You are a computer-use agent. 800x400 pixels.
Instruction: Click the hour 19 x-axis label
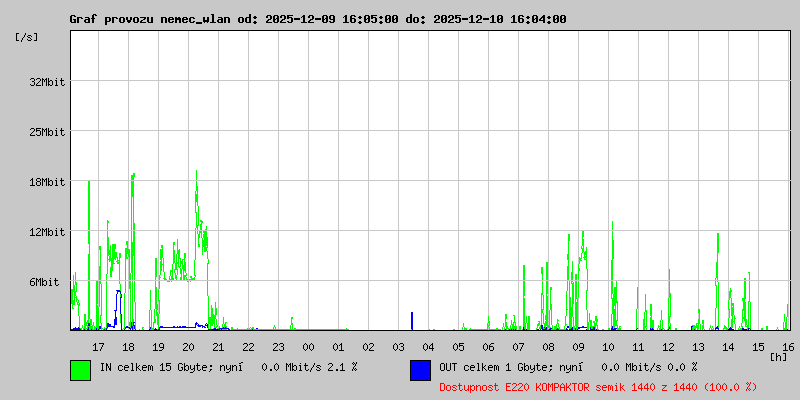click(x=159, y=347)
